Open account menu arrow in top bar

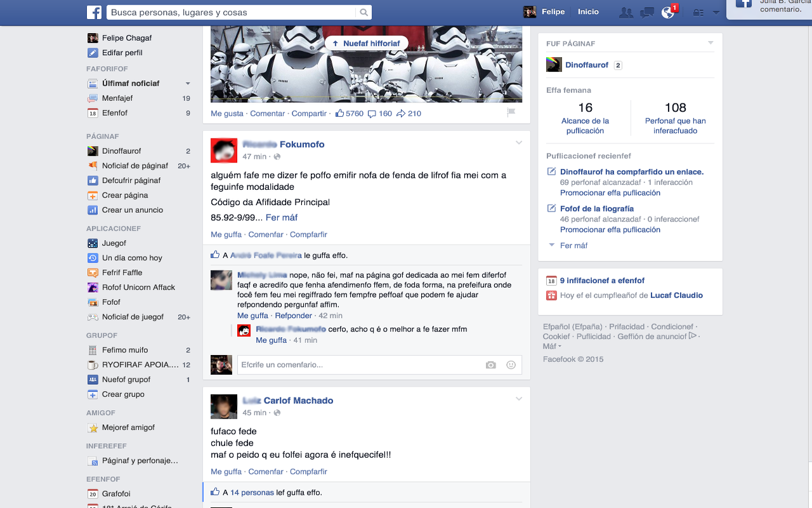tap(716, 13)
